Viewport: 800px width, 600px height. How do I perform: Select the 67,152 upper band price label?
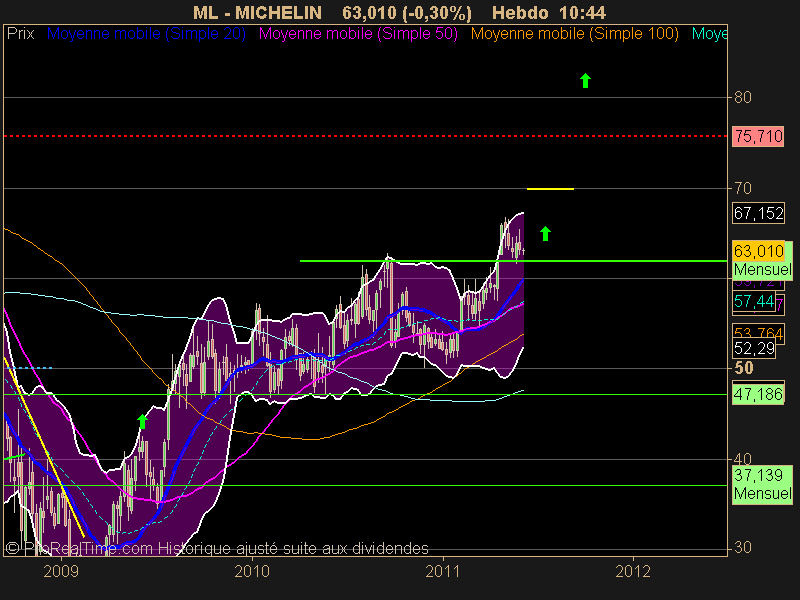click(758, 213)
